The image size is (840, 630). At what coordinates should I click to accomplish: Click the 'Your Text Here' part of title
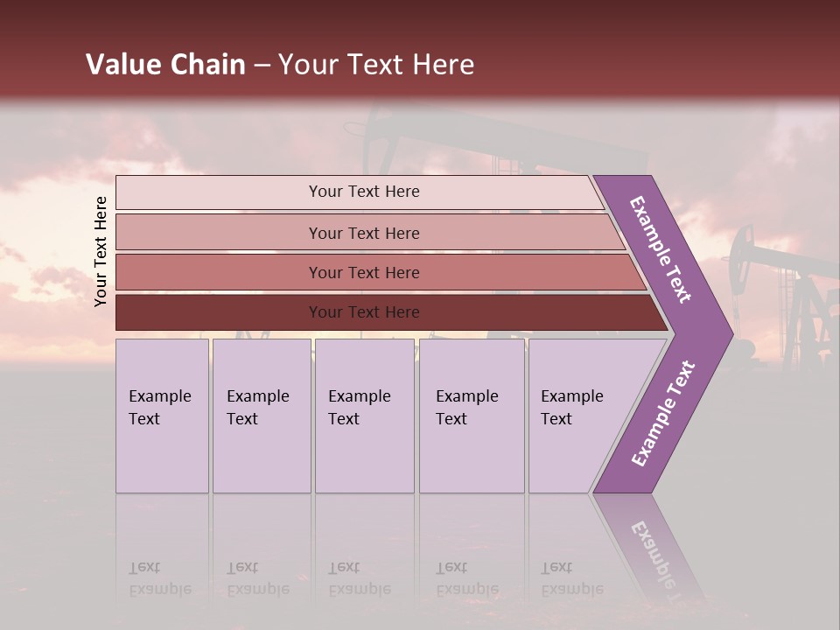pos(376,65)
